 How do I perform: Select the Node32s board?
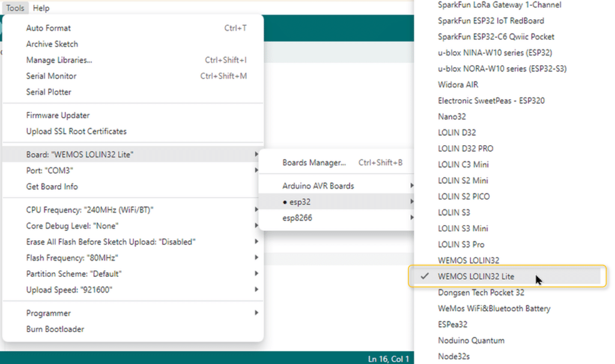[x=453, y=357]
